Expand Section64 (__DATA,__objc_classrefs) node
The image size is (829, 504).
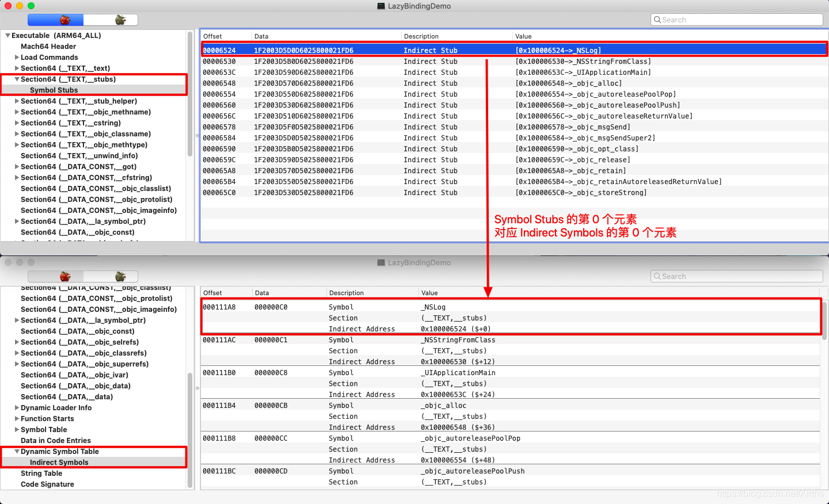(x=17, y=353)
